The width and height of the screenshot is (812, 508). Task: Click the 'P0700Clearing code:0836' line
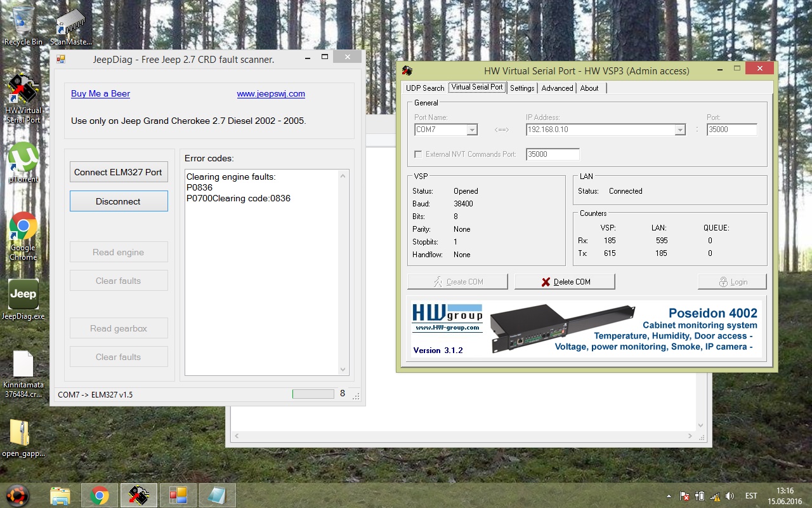[239, 198]
